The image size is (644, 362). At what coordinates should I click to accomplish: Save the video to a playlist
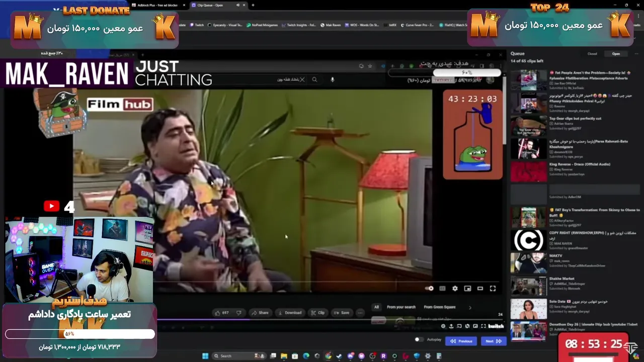[342, 313]
